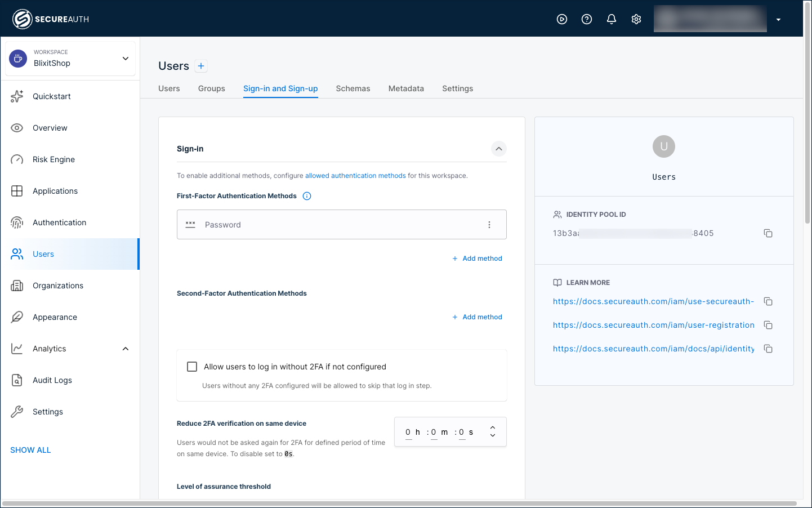Open the user-registration docs link
Image resolution: width=812 pixels, height=508 pixels.
point(653,325)
